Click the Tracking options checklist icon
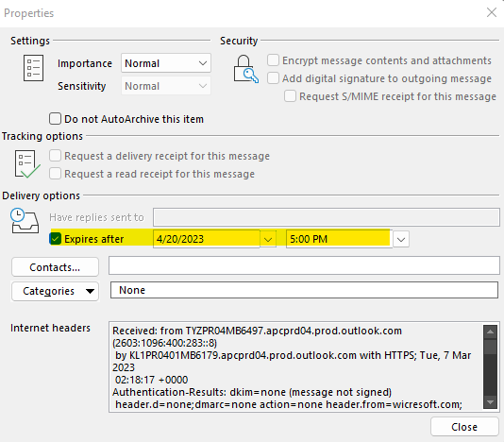 point(27,164)
